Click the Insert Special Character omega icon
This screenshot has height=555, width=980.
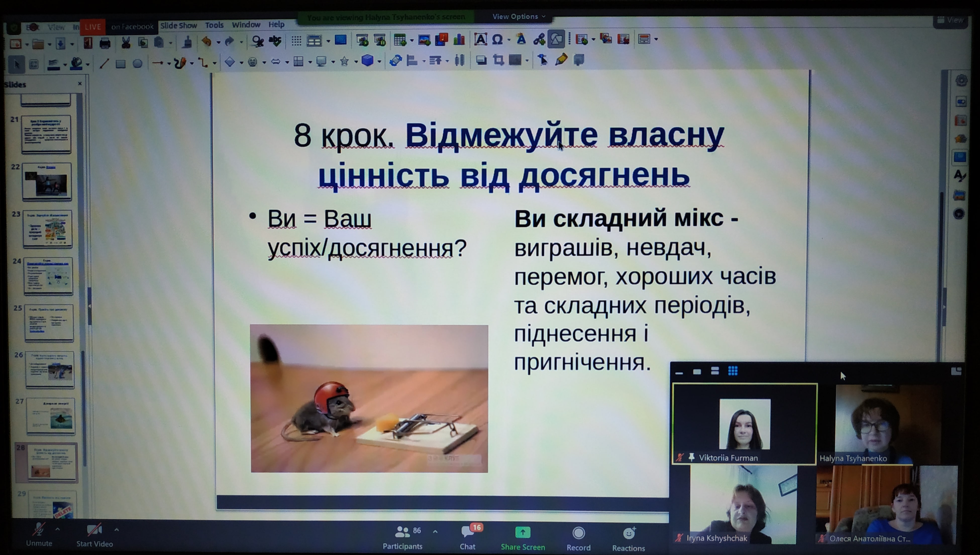pos(497,39)
